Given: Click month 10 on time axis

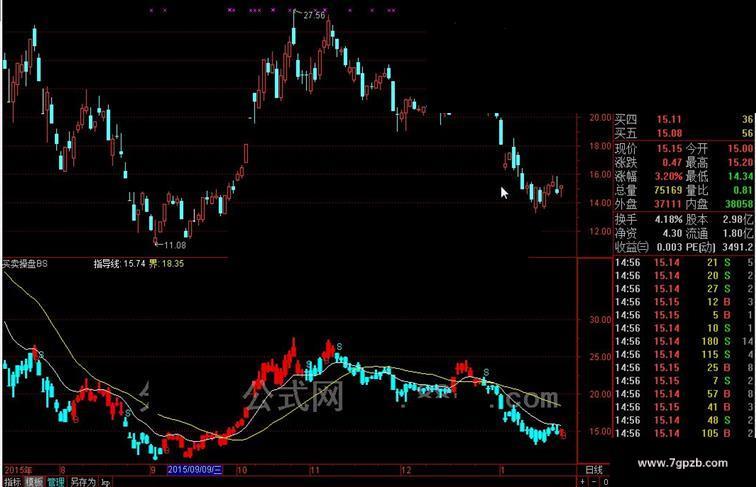Looking at the screenshot, I should [242, 470].
